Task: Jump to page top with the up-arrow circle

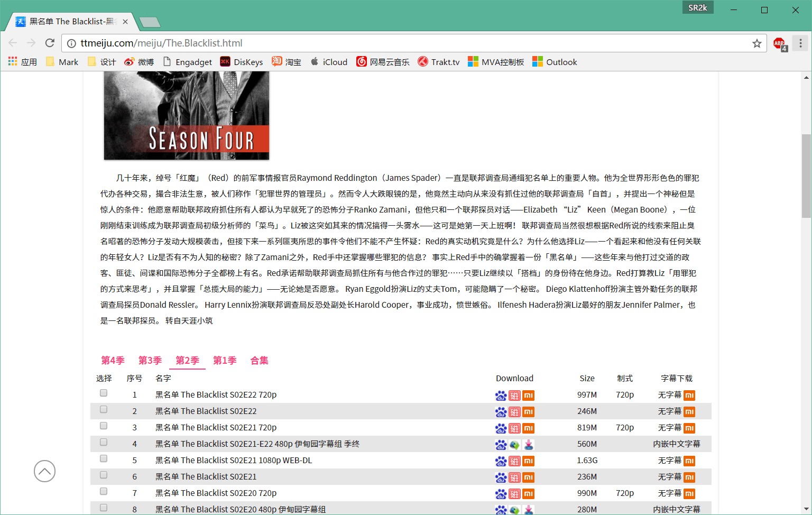Action: tap(44, 471)
